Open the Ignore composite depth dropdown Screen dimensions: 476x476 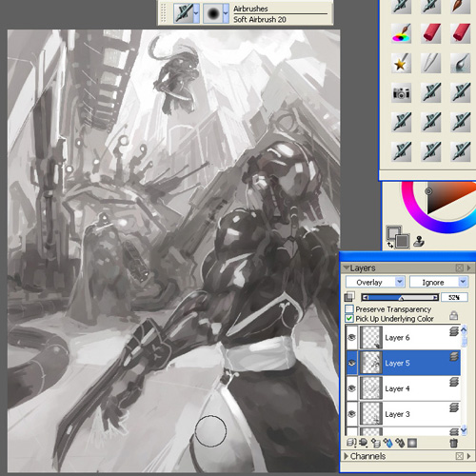coord(439,282)
